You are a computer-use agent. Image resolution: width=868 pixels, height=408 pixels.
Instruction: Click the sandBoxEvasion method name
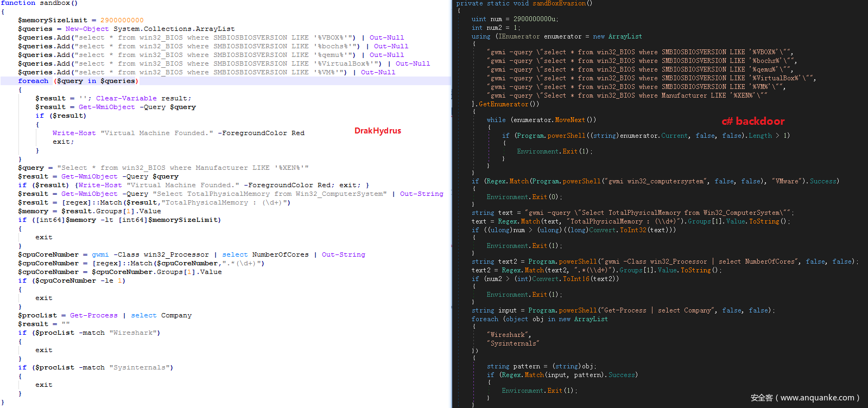pos(559,3)
